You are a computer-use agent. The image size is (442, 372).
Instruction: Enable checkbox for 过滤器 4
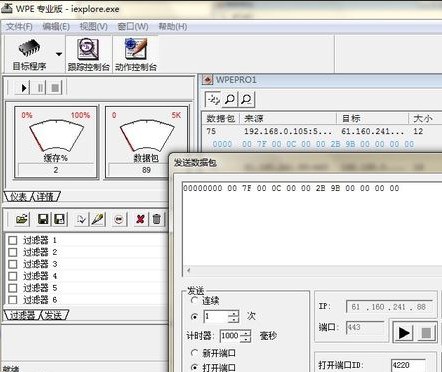pyautogui.click(x=13, y=276)
